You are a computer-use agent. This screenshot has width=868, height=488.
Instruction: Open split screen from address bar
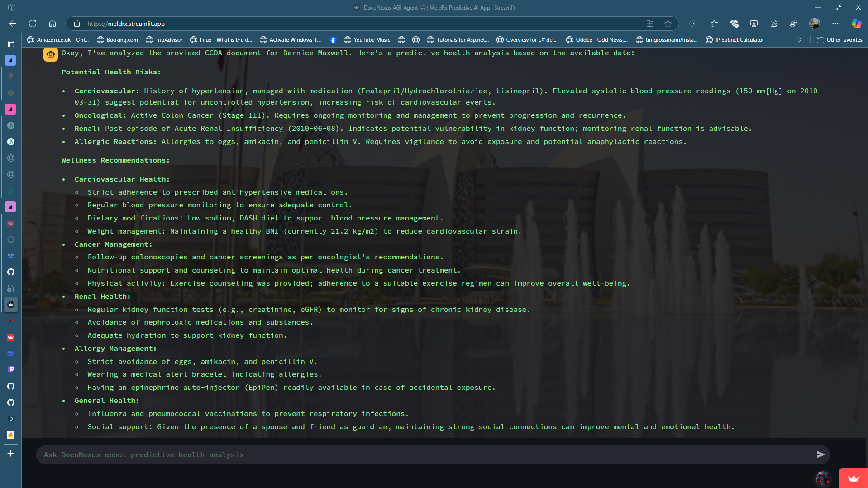coord(650,24)
